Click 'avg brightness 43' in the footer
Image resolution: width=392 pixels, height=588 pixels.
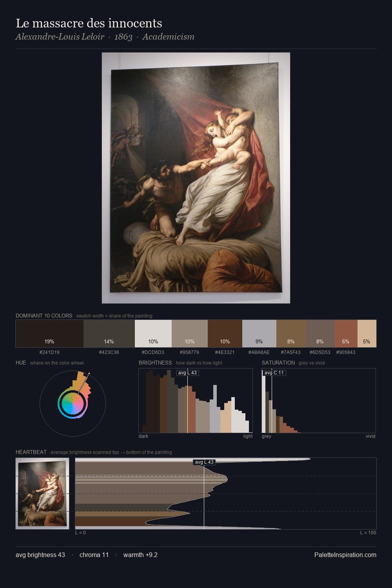(x=40, y=555)
